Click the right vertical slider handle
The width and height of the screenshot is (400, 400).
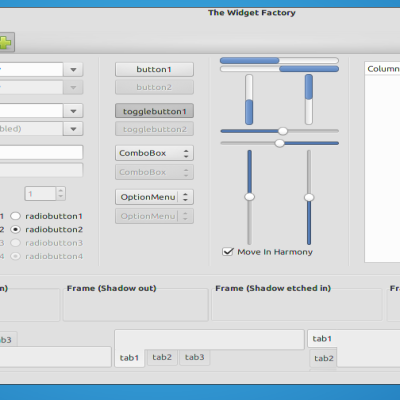pyautogui.click(x=309, y=197)
